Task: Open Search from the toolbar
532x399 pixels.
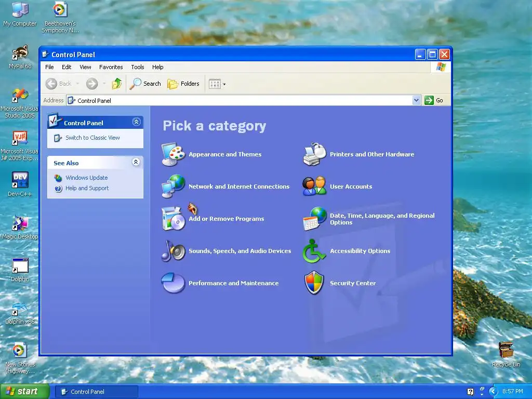Action: tap(145, 84)
